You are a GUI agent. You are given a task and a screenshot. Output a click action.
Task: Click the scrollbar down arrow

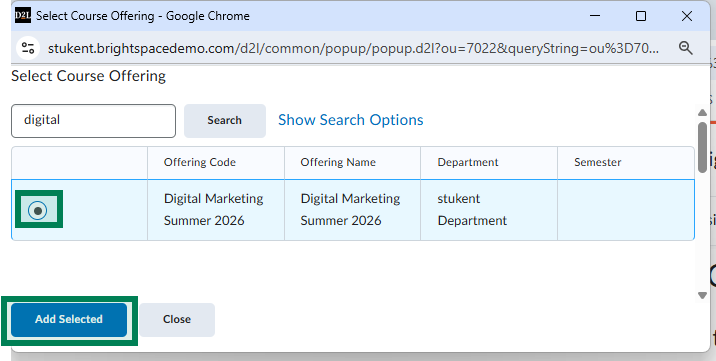tap(702, 296)
